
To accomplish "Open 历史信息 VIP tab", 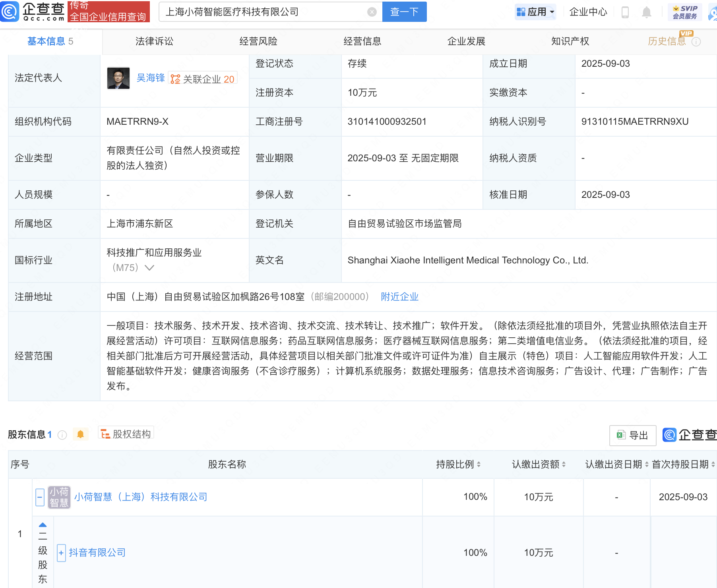I will (x=667, y=41).
